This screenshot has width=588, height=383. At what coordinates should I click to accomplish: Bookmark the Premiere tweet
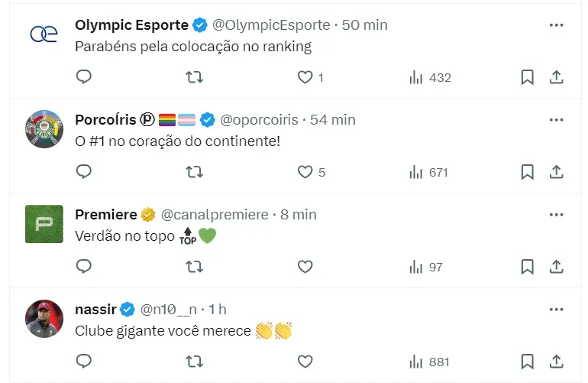[x=527, y=267]
